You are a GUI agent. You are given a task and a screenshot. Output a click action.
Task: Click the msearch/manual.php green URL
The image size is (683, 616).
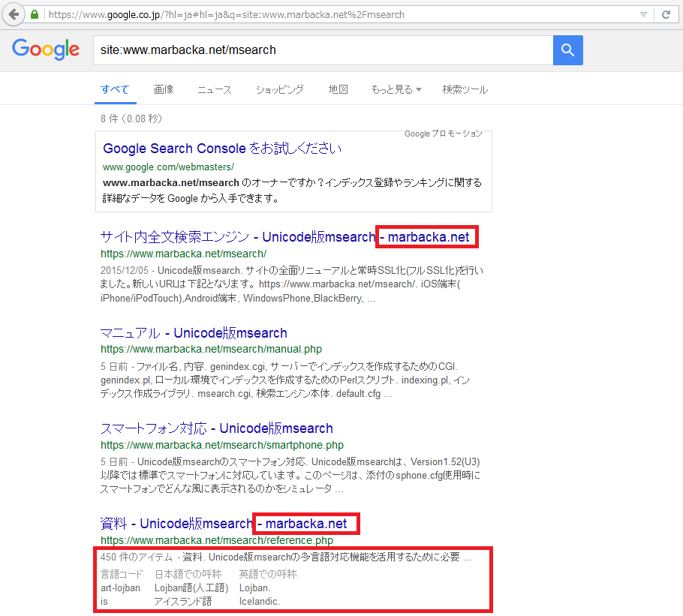tap(211, 349)
